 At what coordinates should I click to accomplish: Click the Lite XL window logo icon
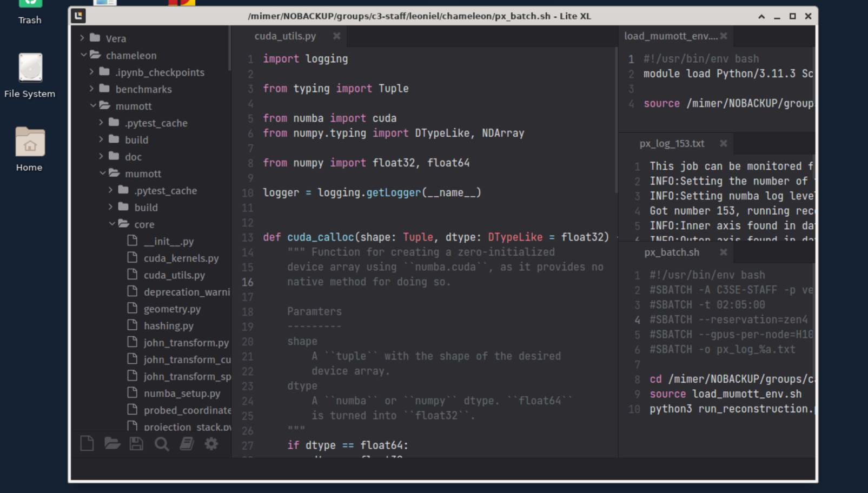click(x=78, y=16)
